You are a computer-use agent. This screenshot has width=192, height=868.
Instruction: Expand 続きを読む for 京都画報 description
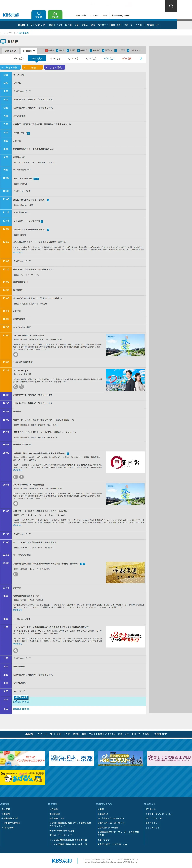click(x=18, y=470)
